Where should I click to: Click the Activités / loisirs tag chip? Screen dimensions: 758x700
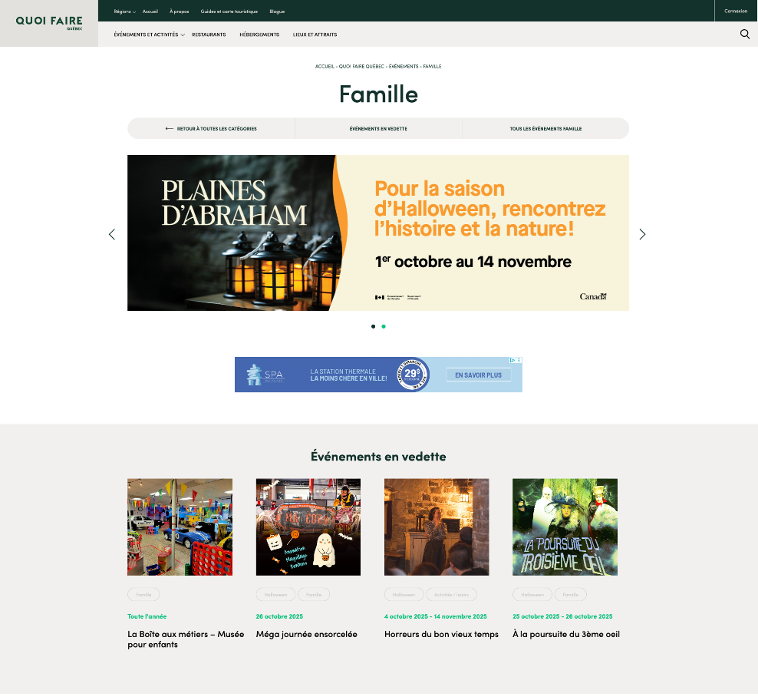pos(452,594)
